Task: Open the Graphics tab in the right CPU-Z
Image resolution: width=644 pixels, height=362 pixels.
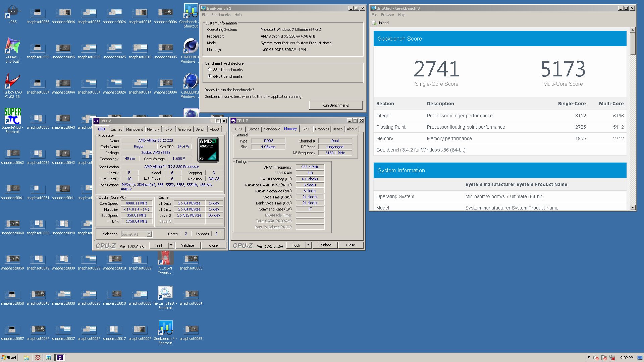Action: pos(322,129)
